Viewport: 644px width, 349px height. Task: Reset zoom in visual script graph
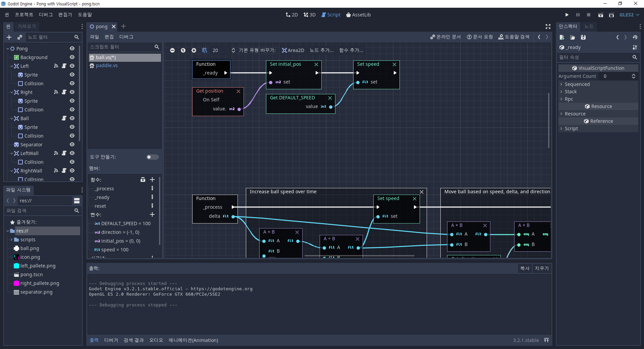(x=183, y=50)
